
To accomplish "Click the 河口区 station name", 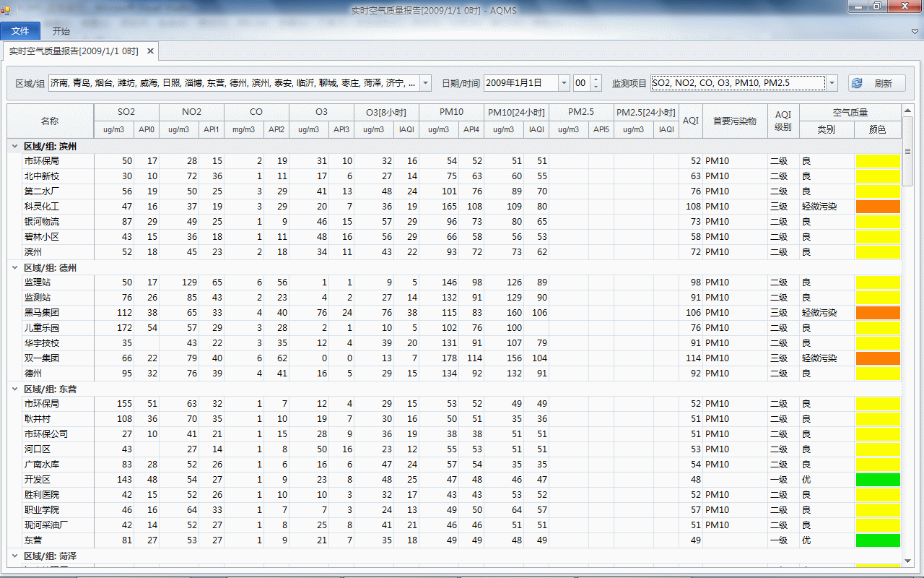I will (x=37, y=449).
